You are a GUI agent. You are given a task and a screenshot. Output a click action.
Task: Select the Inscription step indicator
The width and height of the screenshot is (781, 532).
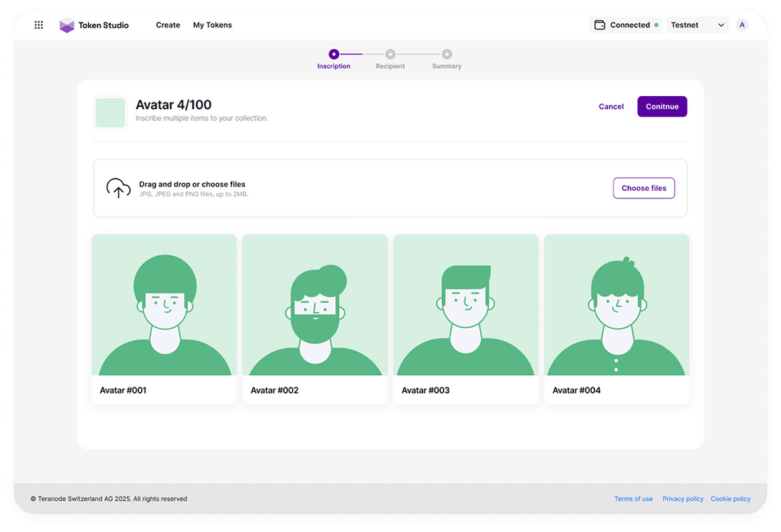tap(333, 54)
